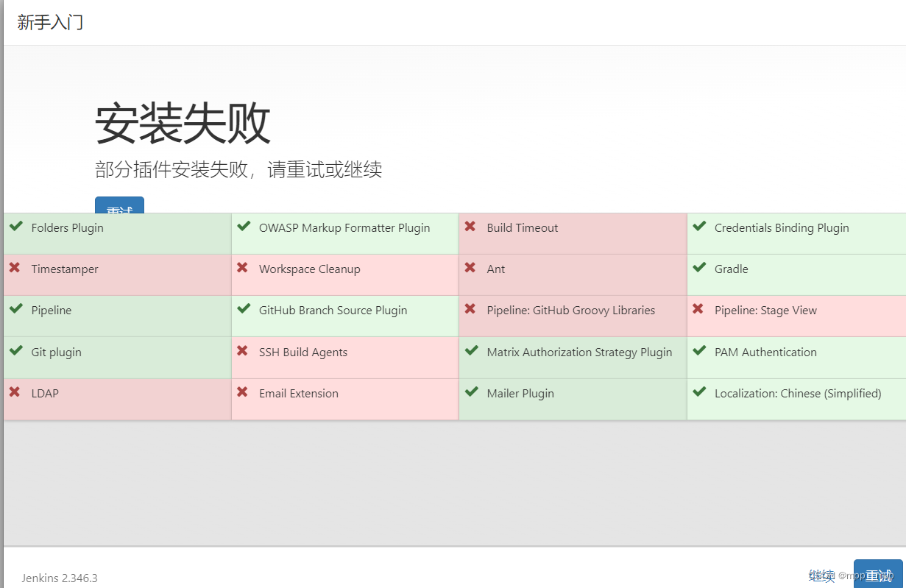Select the Mailer Plugin label
This screenshot has width=906, height=588.
click(x=520, y=394)
